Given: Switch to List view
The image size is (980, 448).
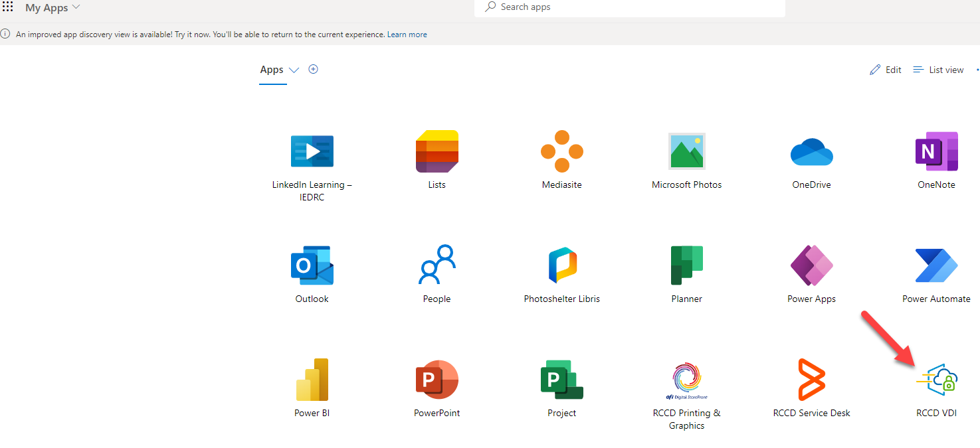Looking at the screenshot, I should (x=938, y=70).
